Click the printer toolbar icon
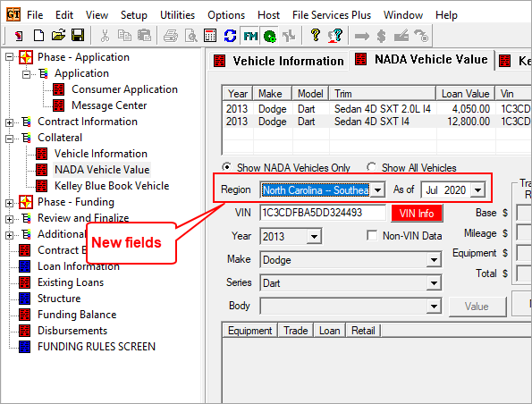Screen dimensions: 532x404 [x=171, y=35]
